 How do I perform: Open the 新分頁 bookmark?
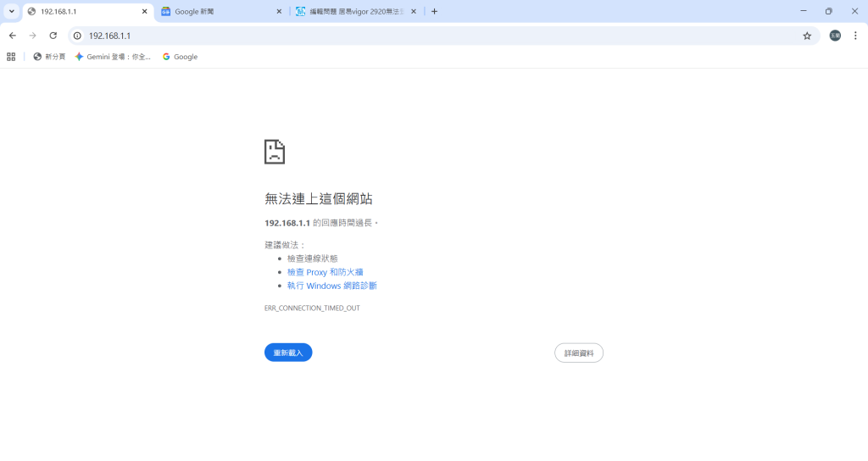tap(49, 57)
